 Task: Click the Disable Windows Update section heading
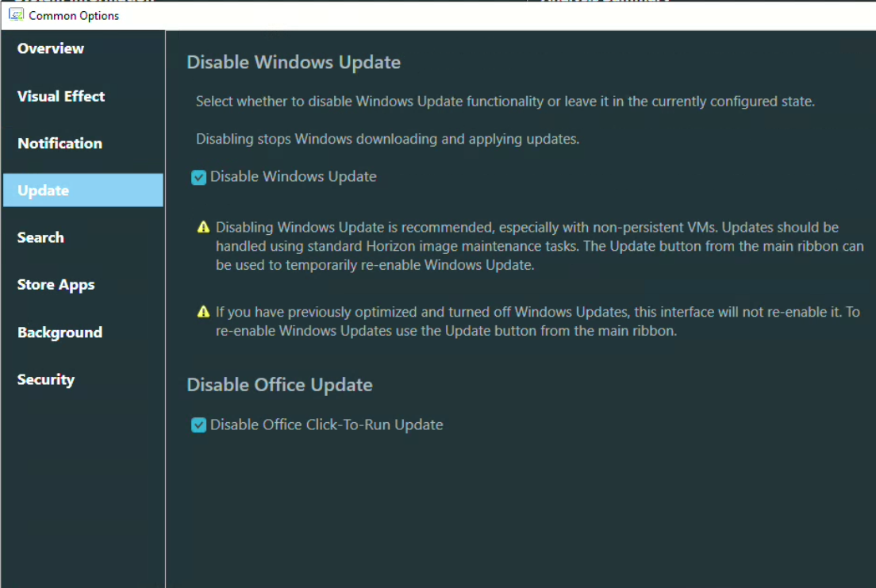click(294, 62)
